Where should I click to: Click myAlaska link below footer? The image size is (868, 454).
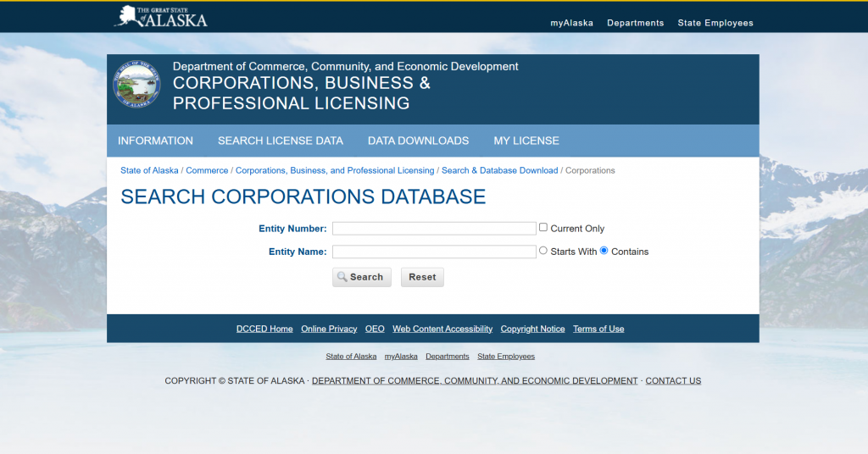click(x=401, y=356)
